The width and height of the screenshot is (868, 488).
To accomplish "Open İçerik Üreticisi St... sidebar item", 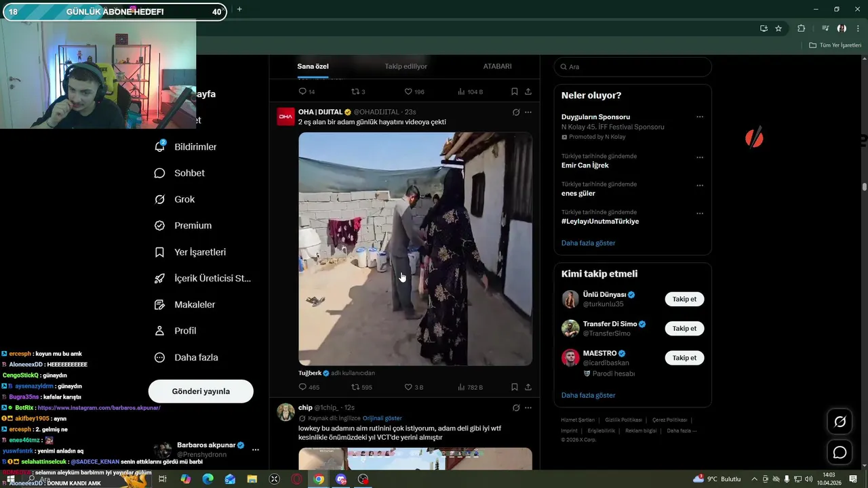I will (202, 279).
